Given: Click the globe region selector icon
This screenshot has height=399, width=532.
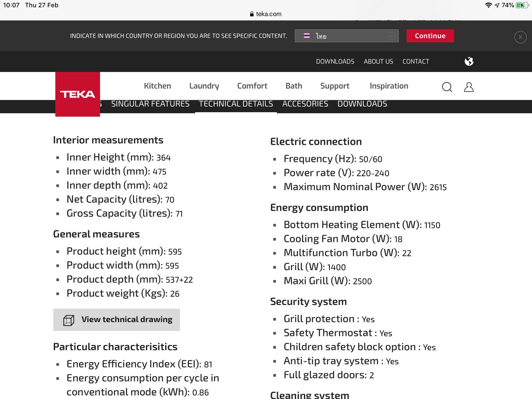Looking at the screenshot, I should 469,61.
